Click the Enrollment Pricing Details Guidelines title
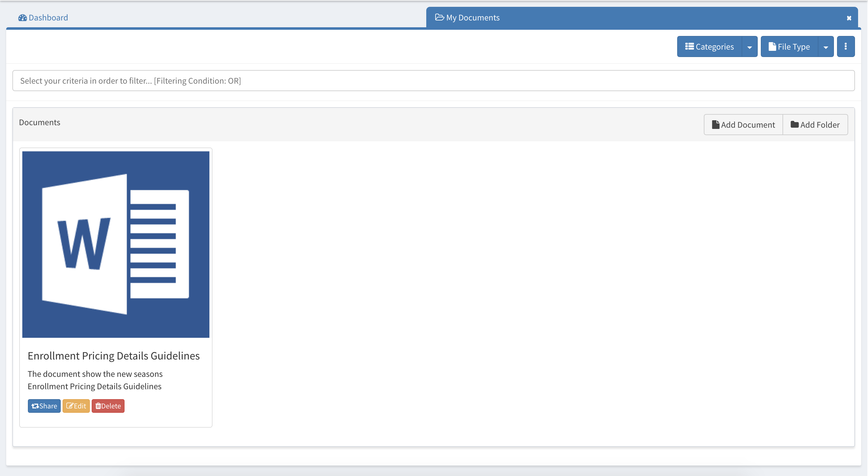This screenshot has height=476, width=868. pyautogui.click(x=114, y=356)
